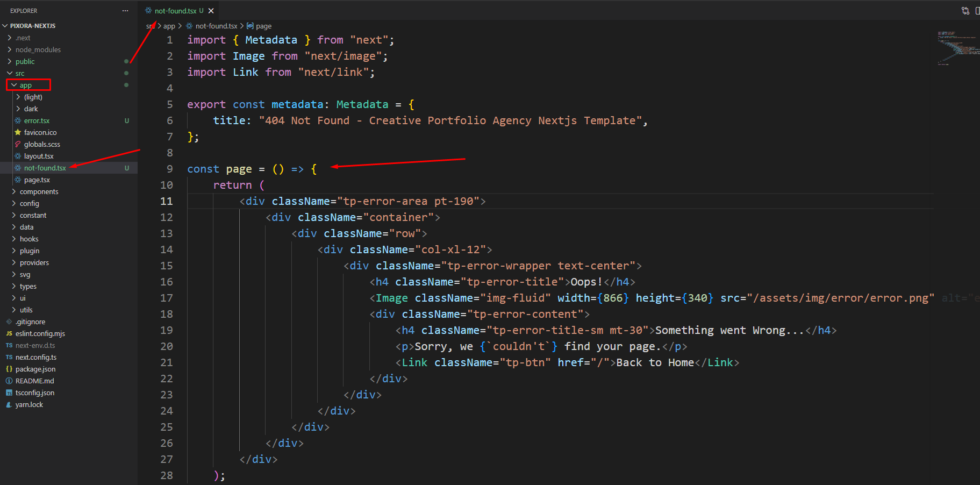980x485 pixels.
Task: Open README.md info icon file
Action: coord(9,381)
